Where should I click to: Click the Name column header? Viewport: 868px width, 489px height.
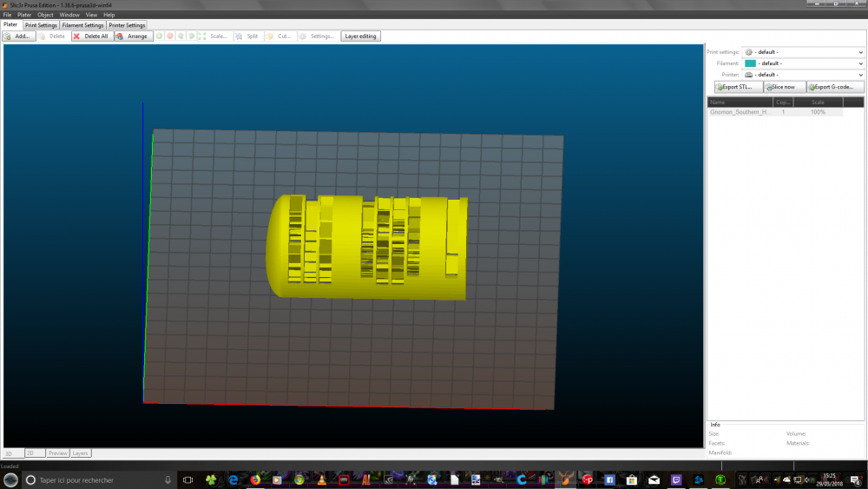[x=740, y=102]
